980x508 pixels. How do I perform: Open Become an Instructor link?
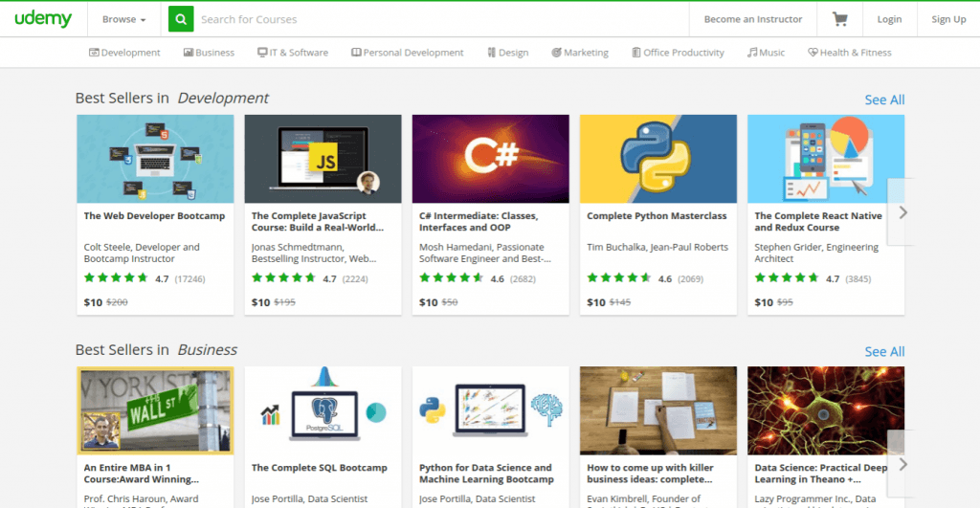[x=752, y=19]
